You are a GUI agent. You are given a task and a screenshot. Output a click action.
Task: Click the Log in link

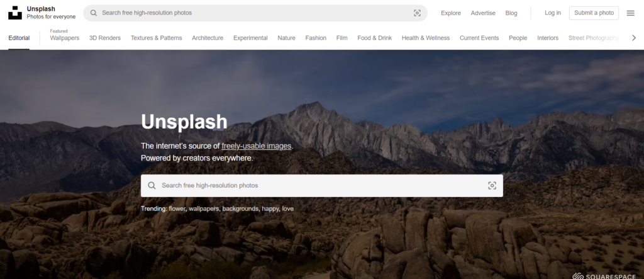click(x=553, y=13)
